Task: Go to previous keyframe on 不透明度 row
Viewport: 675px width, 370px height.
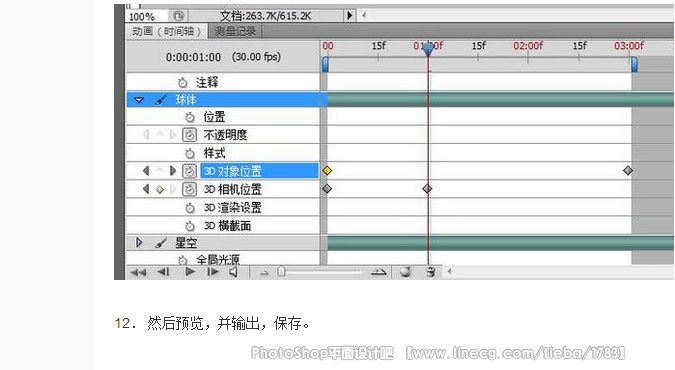Action: (x=146, y=135)
